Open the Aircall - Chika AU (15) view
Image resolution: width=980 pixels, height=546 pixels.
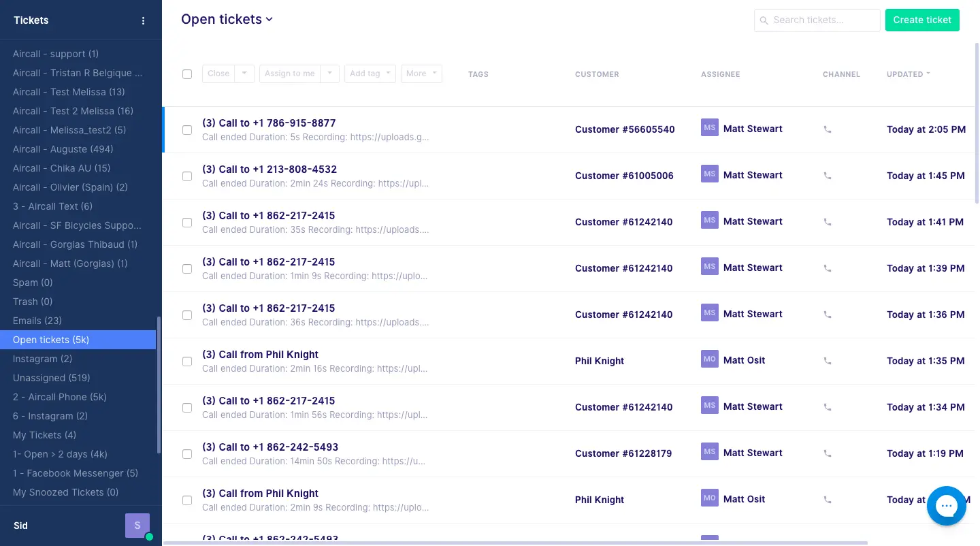pos(61,168)
